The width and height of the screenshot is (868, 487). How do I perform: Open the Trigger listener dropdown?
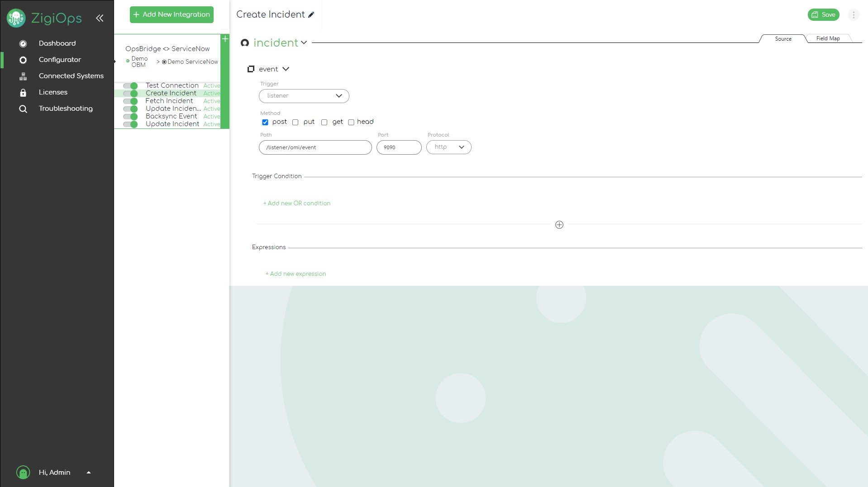pyautogui.click(x=304, y=96)
